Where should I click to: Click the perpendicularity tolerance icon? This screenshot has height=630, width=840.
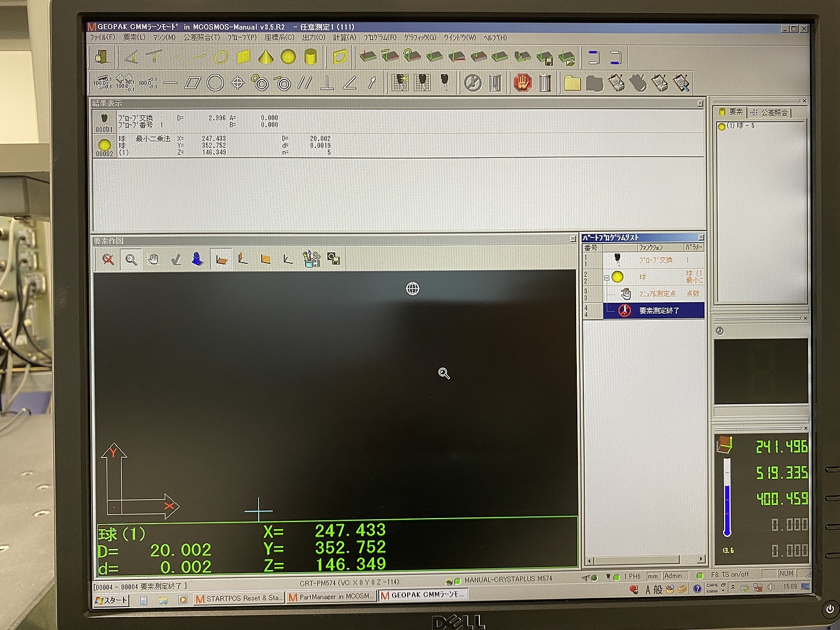328,83
